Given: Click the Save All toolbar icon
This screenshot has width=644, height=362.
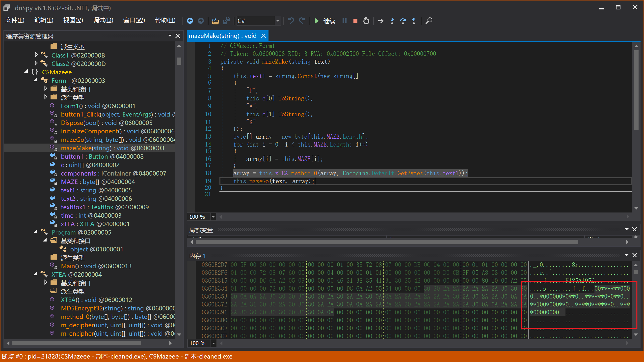Looking at the screenshot, I should pos(226,21).
